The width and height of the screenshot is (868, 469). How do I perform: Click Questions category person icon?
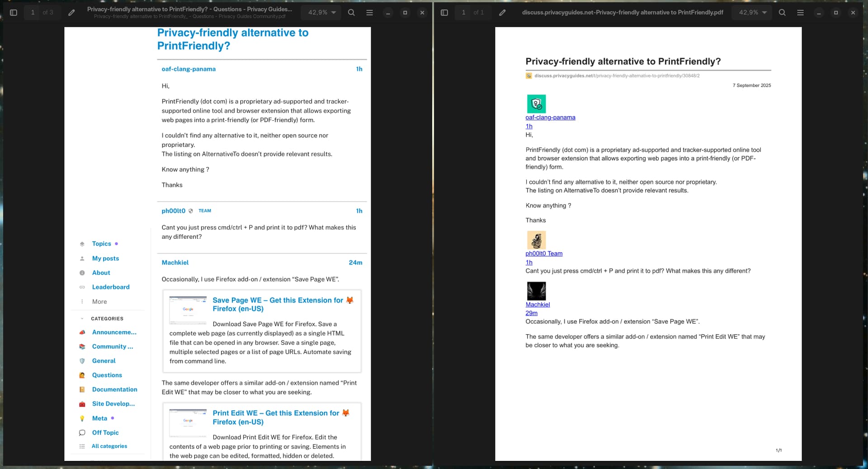tap(82, 375)
